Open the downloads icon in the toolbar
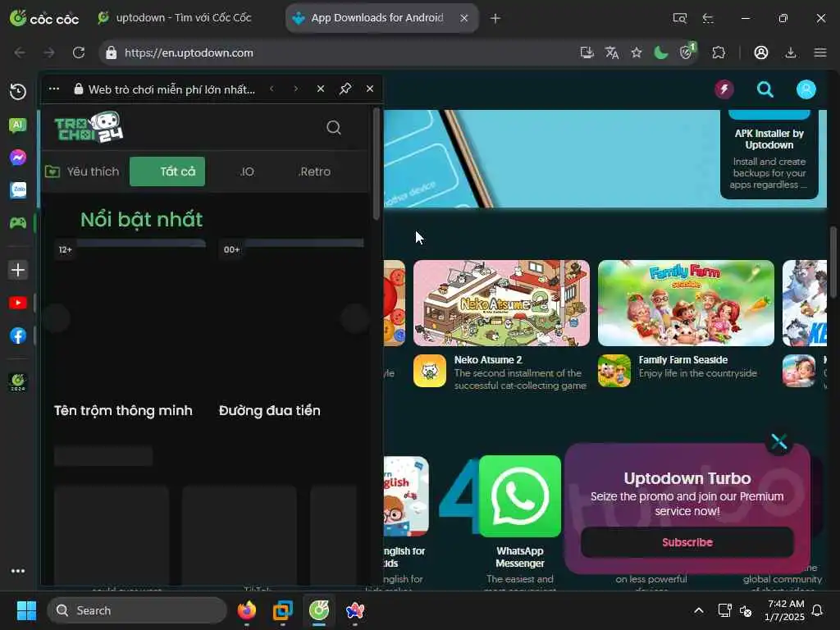The width and height of the screenshot is (840, 630). [x=790, y=52]
